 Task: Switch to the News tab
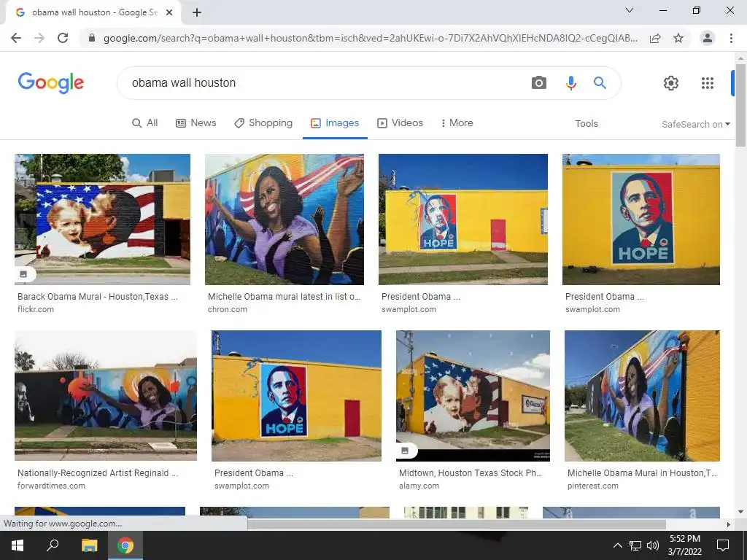[196, 122]
